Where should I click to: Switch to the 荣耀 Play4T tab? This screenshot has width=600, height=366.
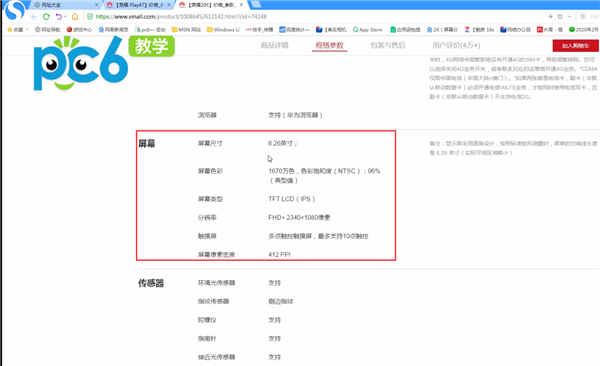pos(138,5)
